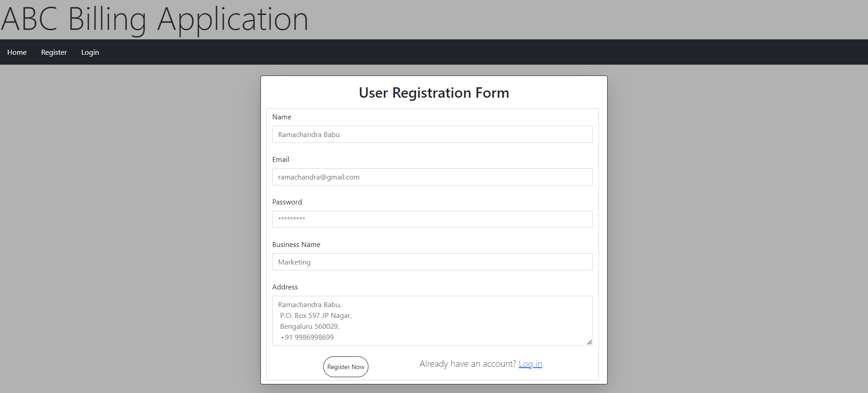This screenshot has width=868, height=393.
Task: Click the Business Name label
Action: tap(296, 244)
